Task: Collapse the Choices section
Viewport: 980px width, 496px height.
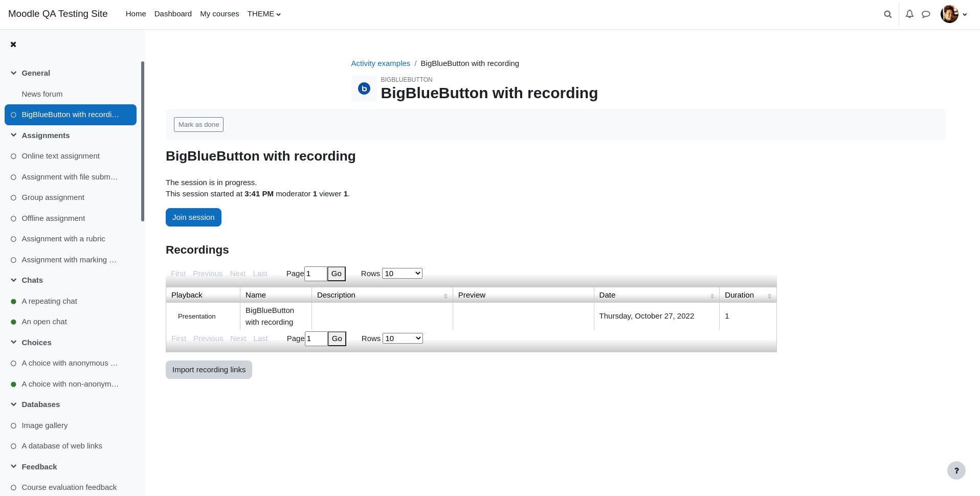Action: [x=14, y=343]
